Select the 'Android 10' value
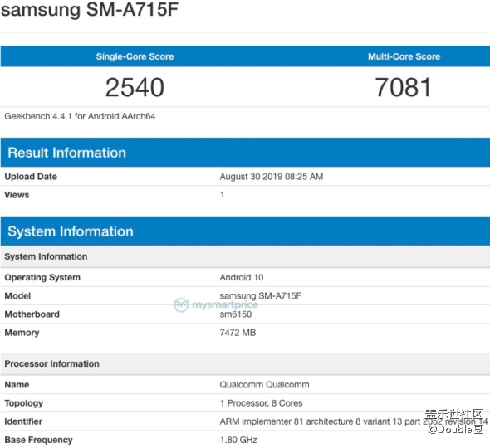 [x=242, y=278]
